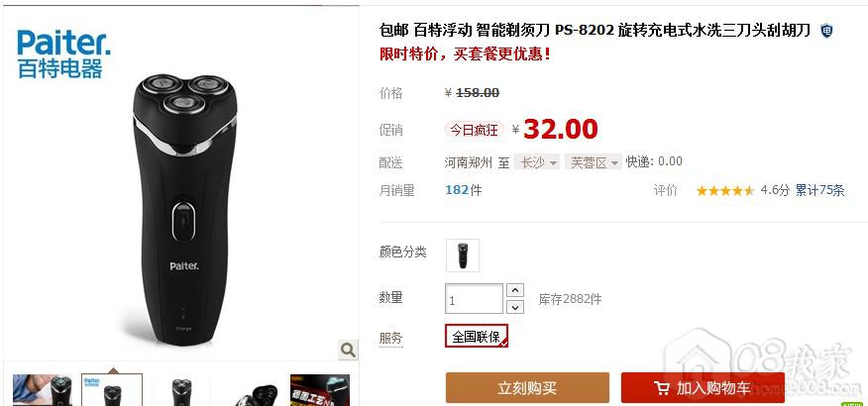
Task: Click the magnifier zoom icon on product image
Action: coord(348,350)
